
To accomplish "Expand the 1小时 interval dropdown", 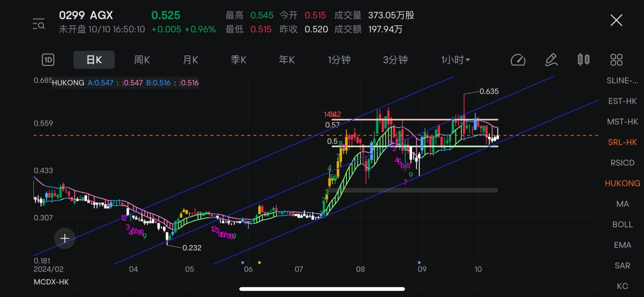I will click(456, 60).
